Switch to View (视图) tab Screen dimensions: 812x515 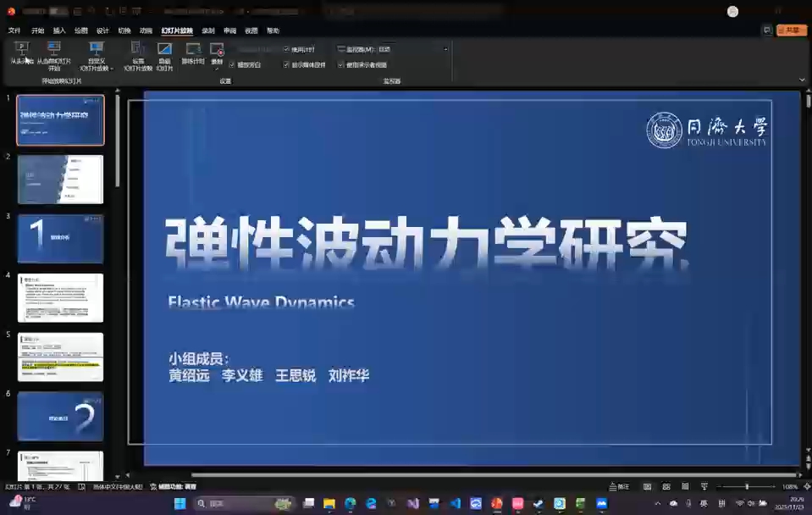(x=251, y=30)
